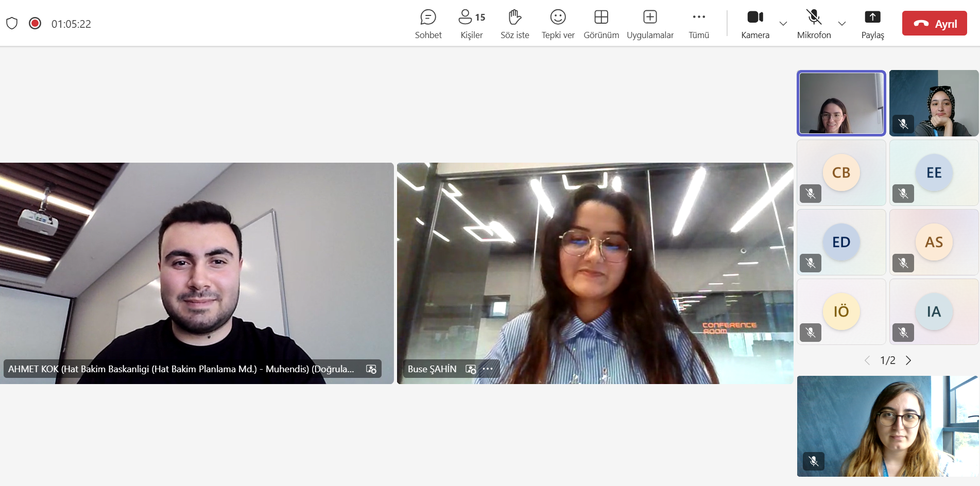Leave the meeting with Ayrıl
Viewport: 980px width, 486px height.
pyautogui.click(x=934, y=24)
